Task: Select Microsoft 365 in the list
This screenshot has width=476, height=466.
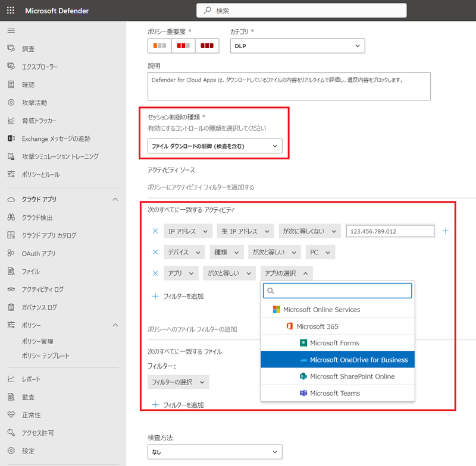Action: click(337, 326)
